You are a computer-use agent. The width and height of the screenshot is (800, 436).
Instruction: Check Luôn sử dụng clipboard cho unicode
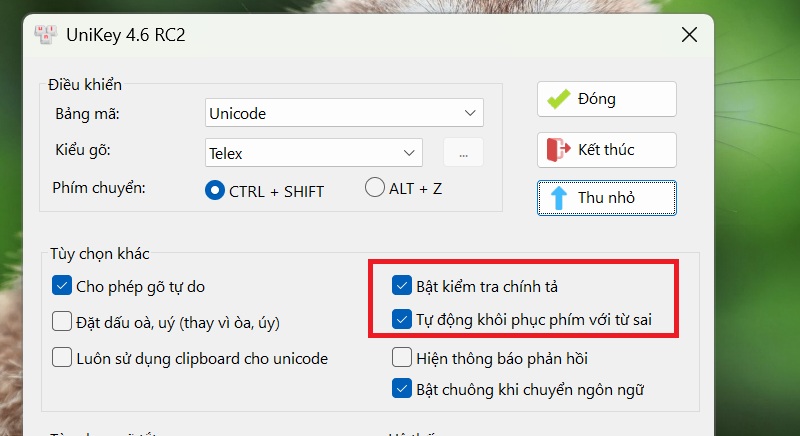pyautogui.click(x=62, y=357)
